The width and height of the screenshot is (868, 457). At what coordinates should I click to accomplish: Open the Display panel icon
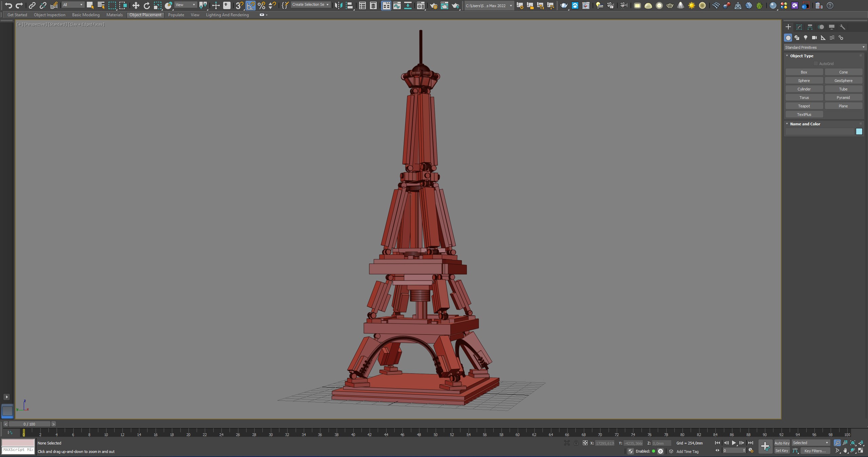[832, 27]
